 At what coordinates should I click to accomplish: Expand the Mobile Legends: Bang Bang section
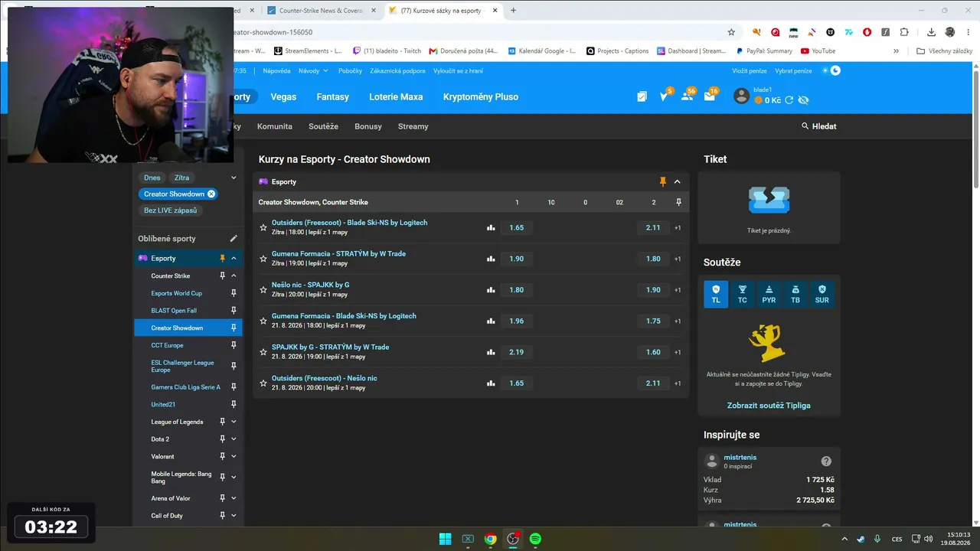(234, 477)
